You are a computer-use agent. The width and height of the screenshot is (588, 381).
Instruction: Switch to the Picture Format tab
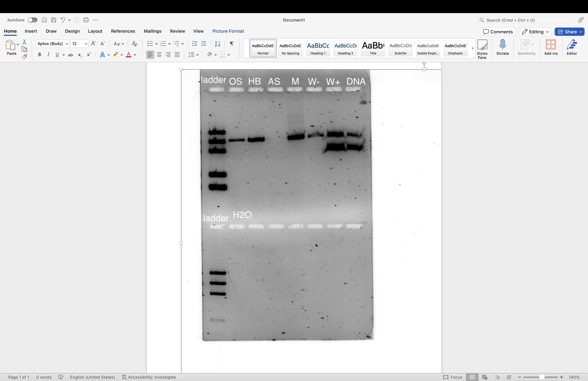[x=228, y=31]
